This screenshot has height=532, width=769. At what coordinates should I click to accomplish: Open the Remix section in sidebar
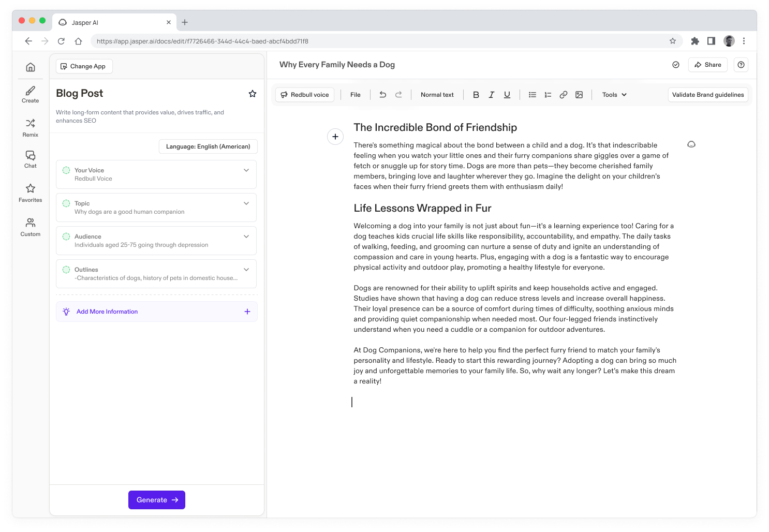click(x=31, y=127)
